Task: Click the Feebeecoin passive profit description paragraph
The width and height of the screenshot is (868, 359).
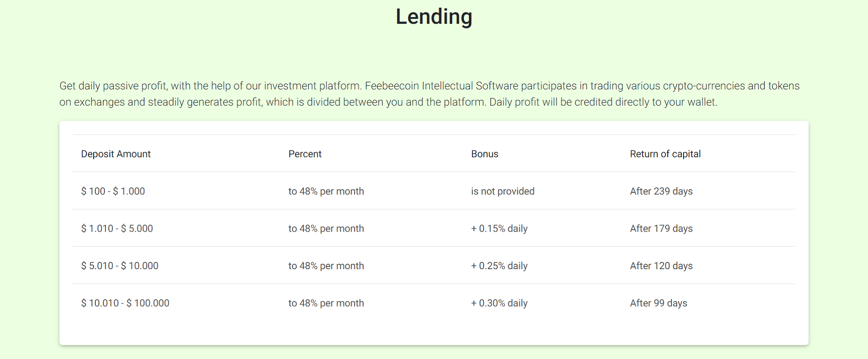Action: click(x=429, y=94)
